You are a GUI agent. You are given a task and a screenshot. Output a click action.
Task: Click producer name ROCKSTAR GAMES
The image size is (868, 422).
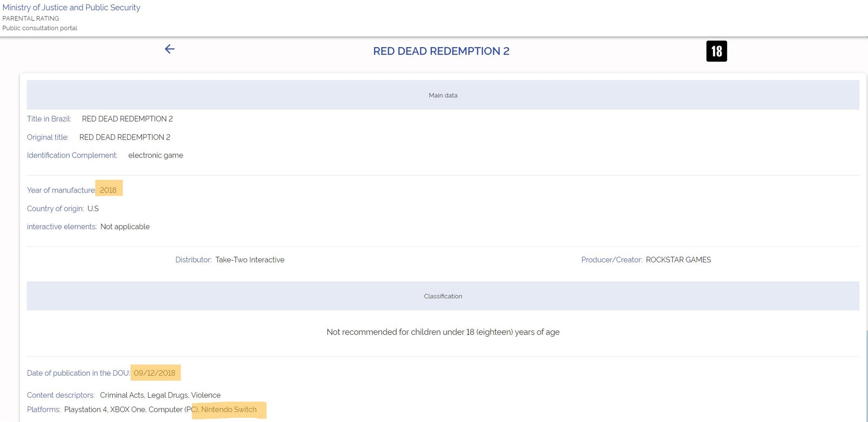678,260
